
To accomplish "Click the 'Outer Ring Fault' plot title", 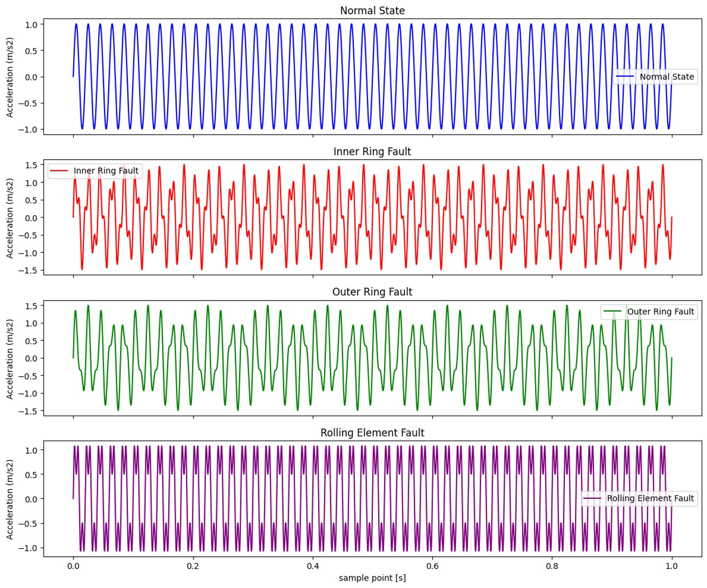I will 372,292.
